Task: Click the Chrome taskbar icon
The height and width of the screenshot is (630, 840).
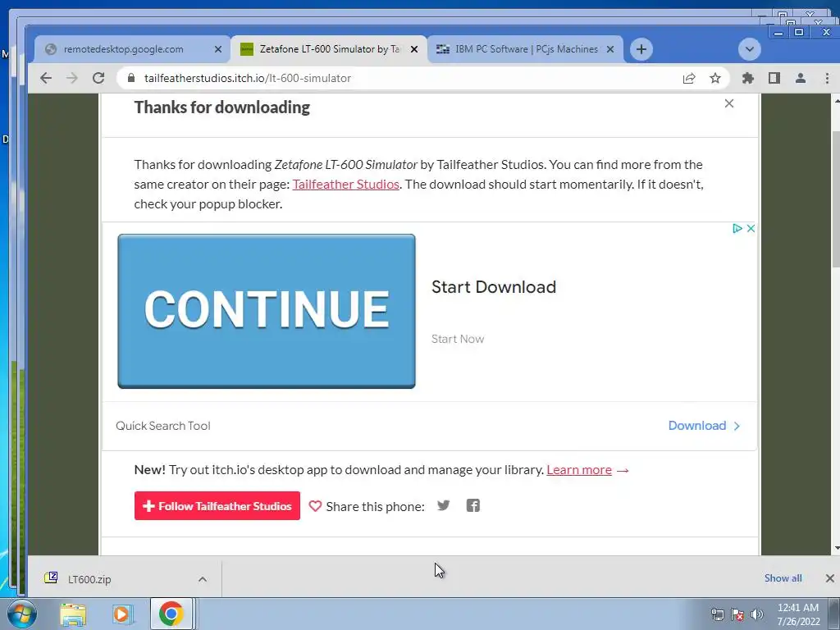Action: pyautogui.click(x=171, y=614)
